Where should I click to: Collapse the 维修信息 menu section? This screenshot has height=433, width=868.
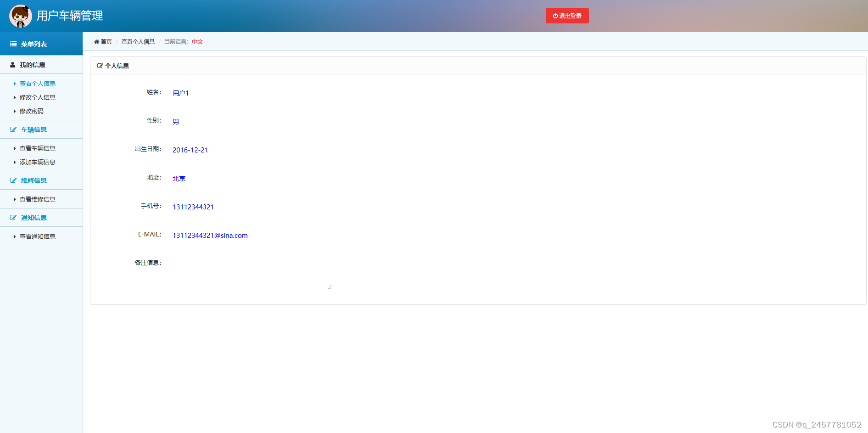point(41,180)
